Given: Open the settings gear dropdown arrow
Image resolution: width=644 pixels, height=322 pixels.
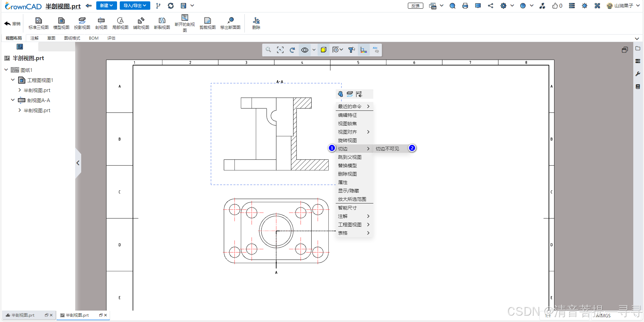Looking at the screenshot, I should click(512, 6).
